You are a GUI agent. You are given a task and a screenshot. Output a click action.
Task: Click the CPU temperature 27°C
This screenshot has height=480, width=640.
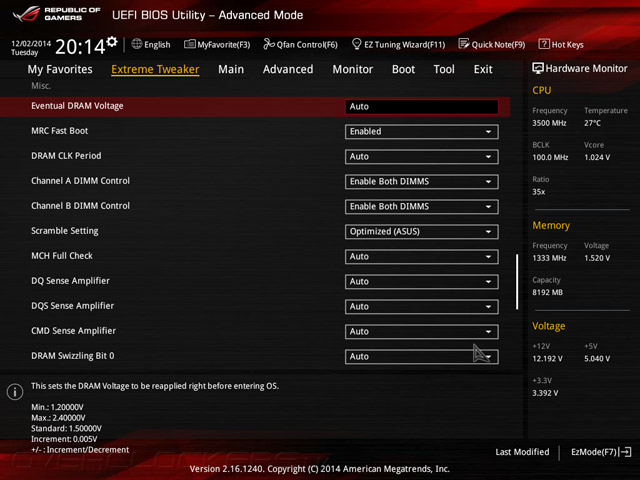click(592, 123)
